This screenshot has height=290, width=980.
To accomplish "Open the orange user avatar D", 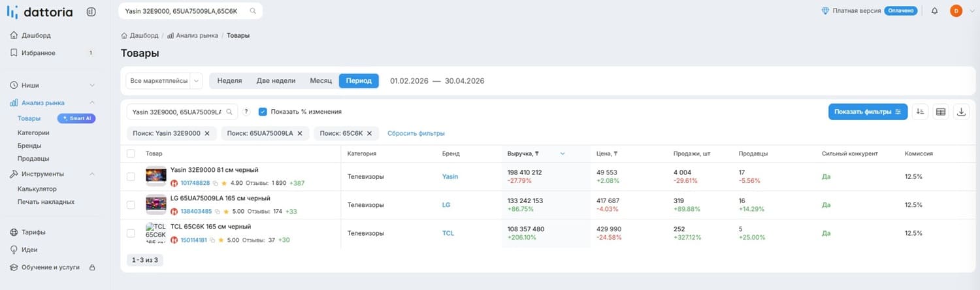I will [x=956, y=10].
